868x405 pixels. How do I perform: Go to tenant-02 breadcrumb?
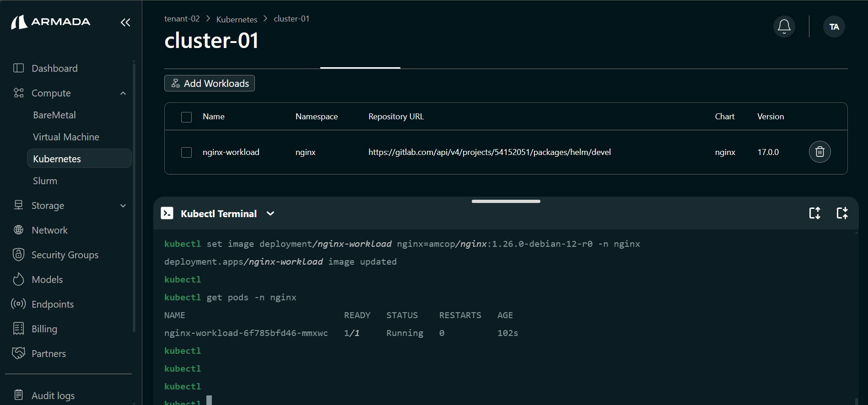[182, 19]
